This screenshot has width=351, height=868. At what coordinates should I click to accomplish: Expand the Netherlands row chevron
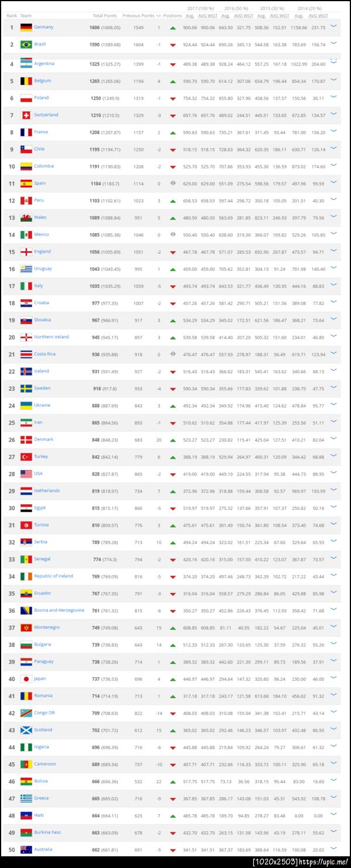click(x=333, y=491)
